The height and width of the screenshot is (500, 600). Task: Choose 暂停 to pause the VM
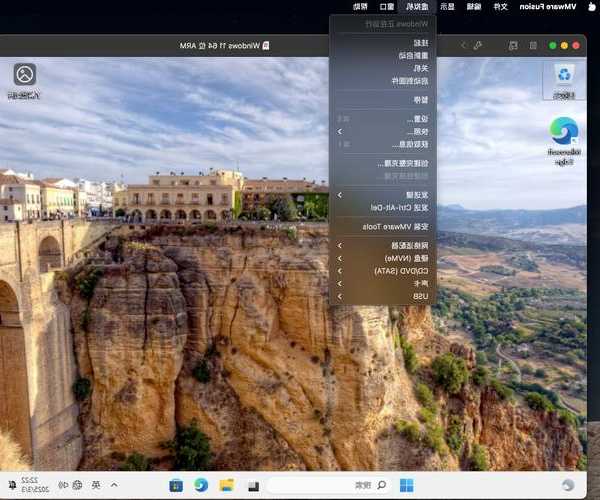tap(383, 100)
